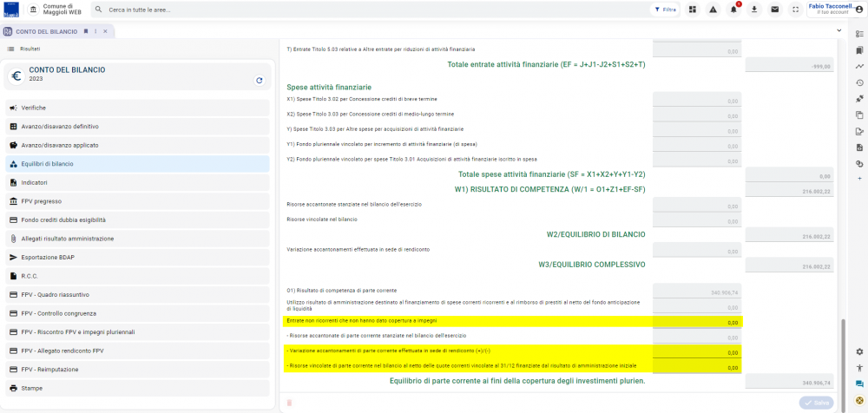
Task: Open Esportazione BDAP
Action: point(137,258)
